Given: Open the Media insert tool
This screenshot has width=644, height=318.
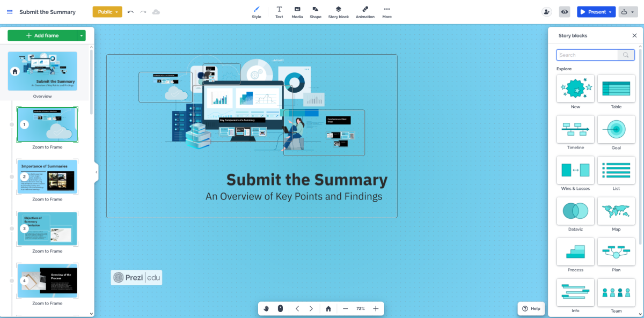Looking at the screenshot, I should [x=297, y=12].
